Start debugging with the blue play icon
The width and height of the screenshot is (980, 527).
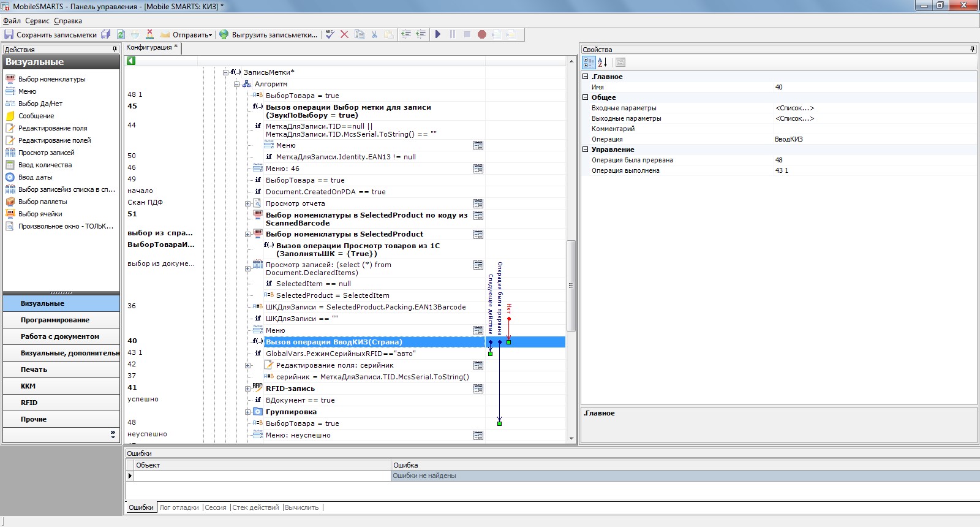[x=438, y=35]
